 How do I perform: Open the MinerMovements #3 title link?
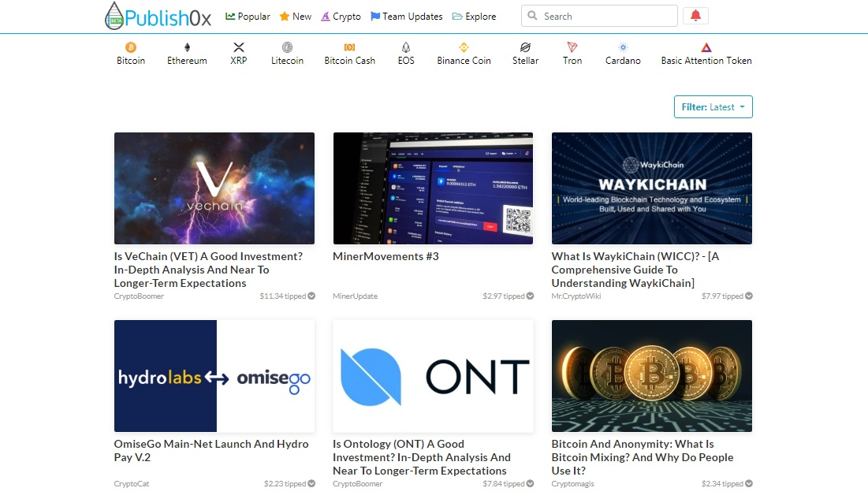tap(386, 256)
